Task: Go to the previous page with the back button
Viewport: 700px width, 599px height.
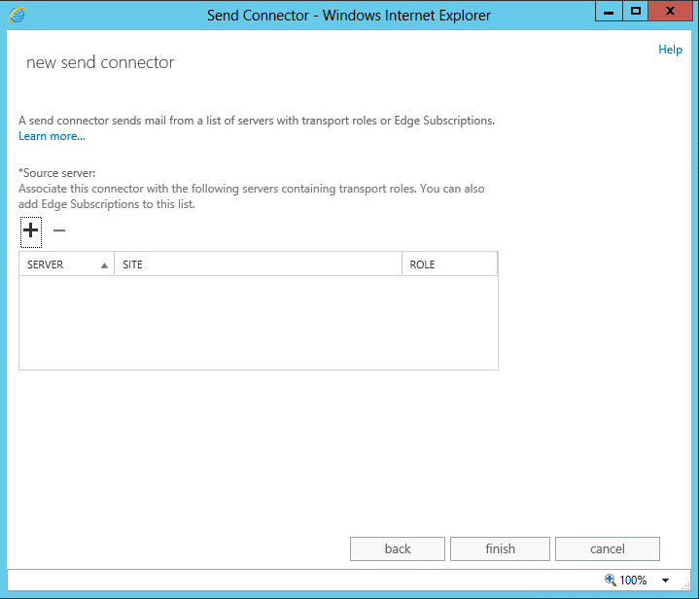Action: coord(398,548)
